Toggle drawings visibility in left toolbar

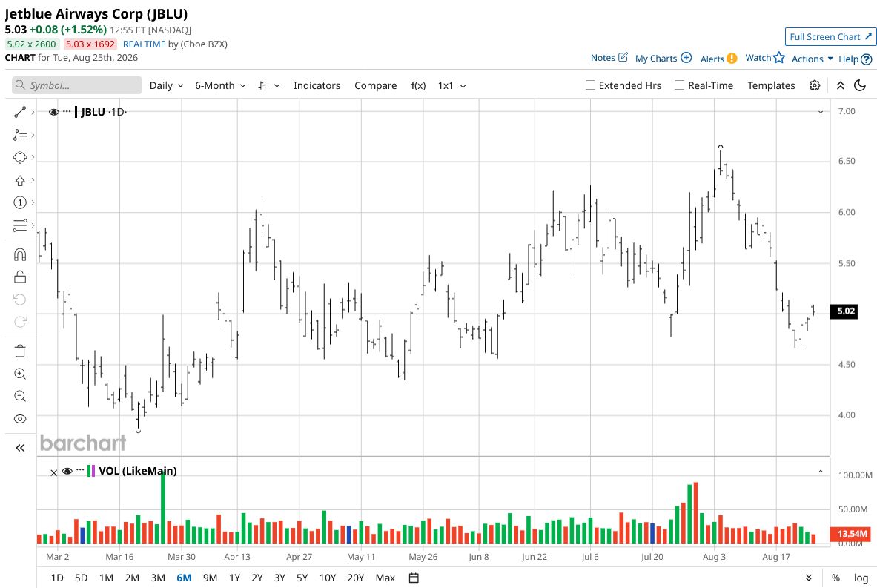(20, 418)
